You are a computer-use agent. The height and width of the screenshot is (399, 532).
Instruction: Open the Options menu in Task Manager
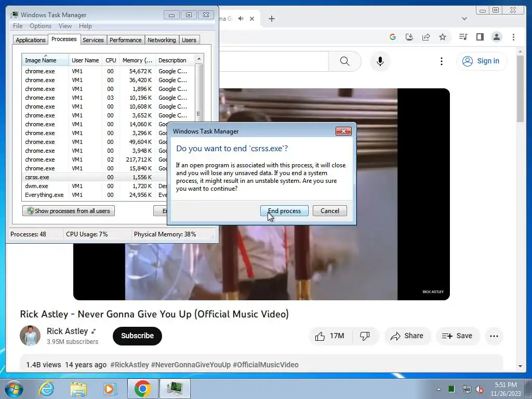click(41, 26)
